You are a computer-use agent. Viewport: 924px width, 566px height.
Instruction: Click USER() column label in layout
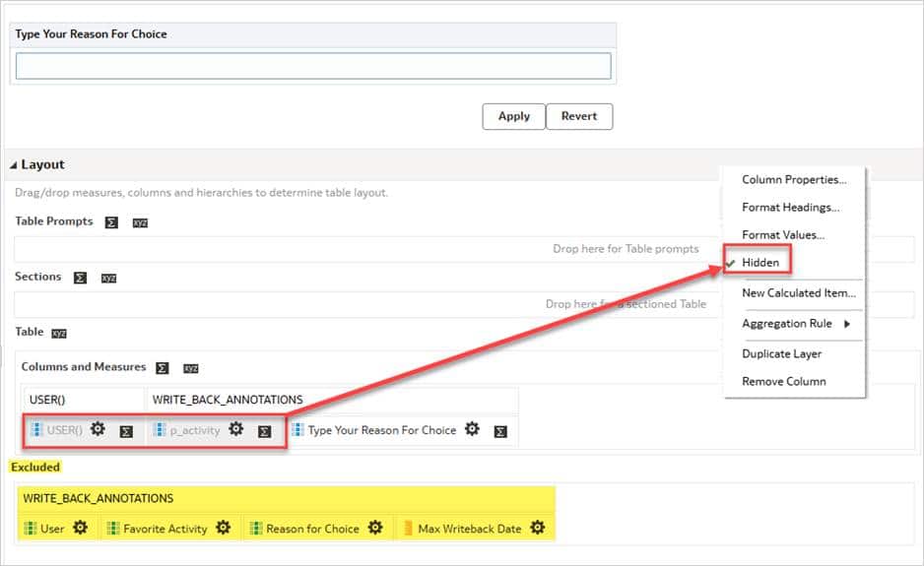pos(65,430)
